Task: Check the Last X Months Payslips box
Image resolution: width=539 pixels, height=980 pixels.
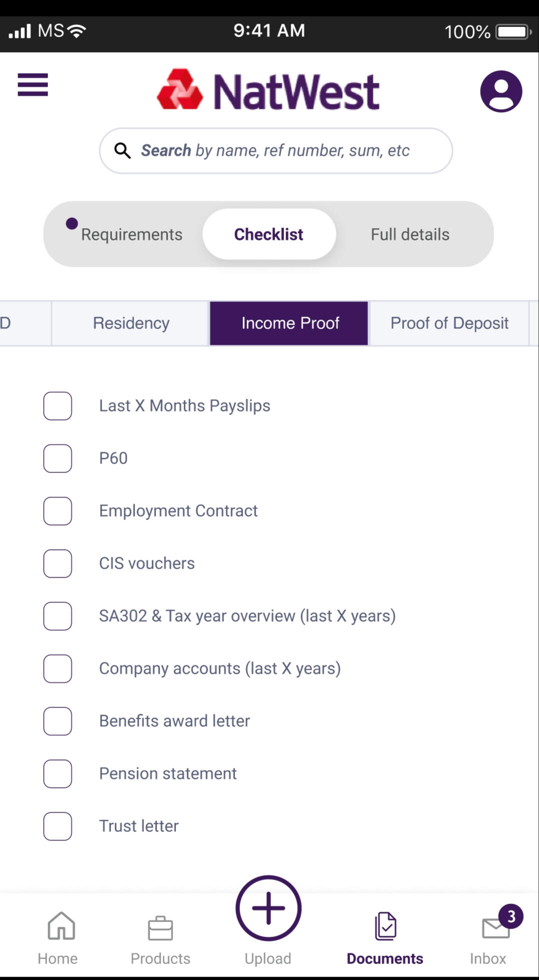Action: (x=57, y=406)
